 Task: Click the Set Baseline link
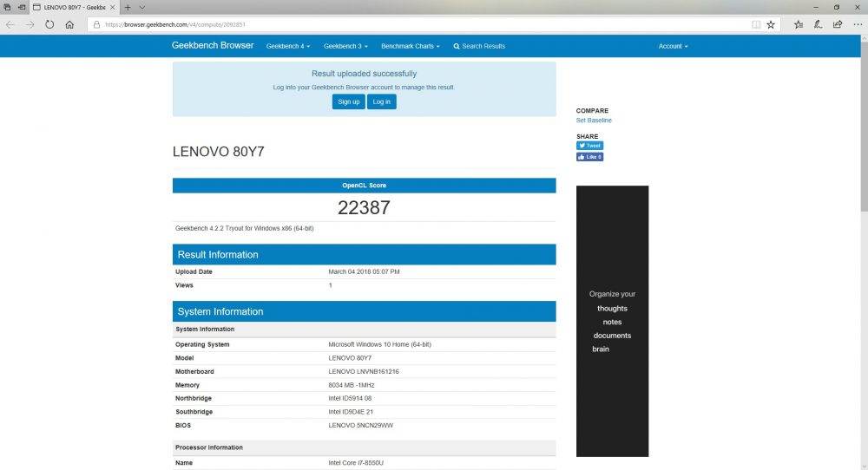[594, 120]
